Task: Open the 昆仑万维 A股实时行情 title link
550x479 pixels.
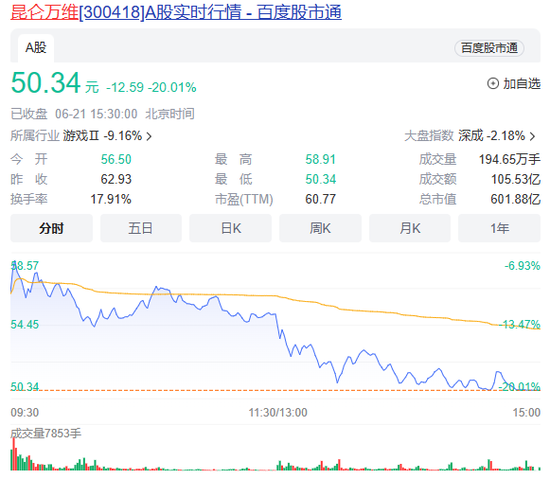Action: 176,12
